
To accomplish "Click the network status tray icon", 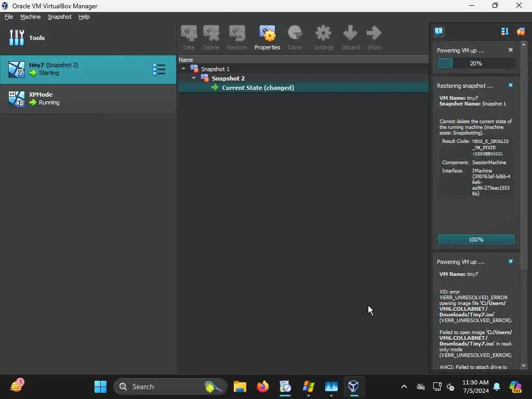I will pos(437,387).
